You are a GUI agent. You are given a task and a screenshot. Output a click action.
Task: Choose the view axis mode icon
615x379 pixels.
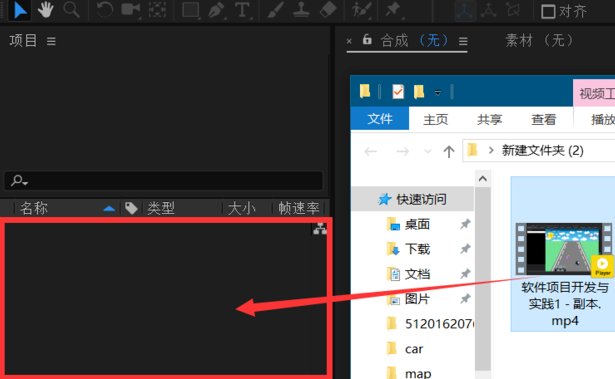click(513, 10)
